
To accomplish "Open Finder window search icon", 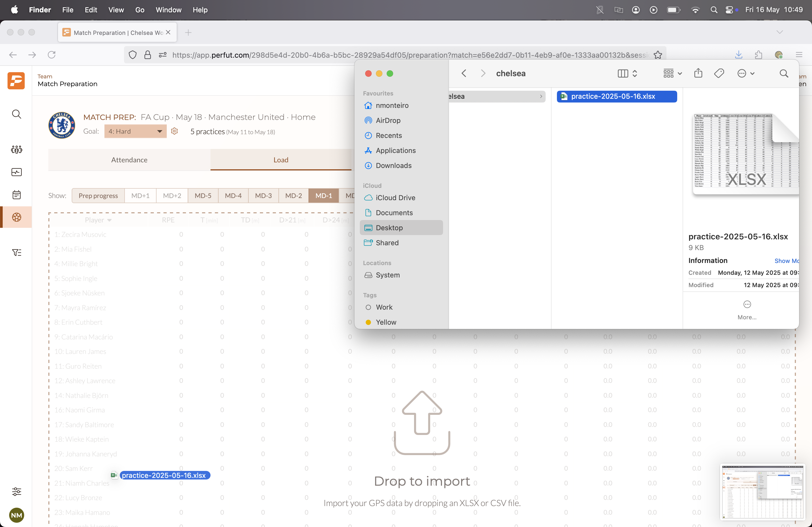I will (784, 73).
